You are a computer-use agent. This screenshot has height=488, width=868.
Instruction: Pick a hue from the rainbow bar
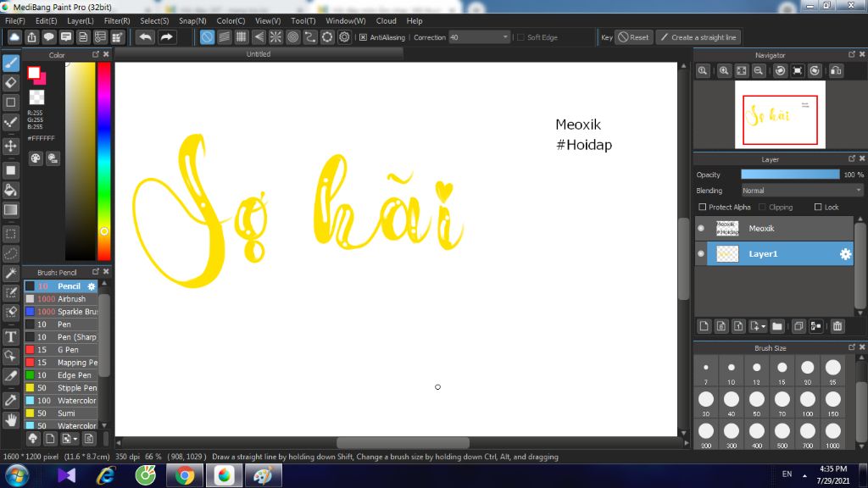[104, 160]
